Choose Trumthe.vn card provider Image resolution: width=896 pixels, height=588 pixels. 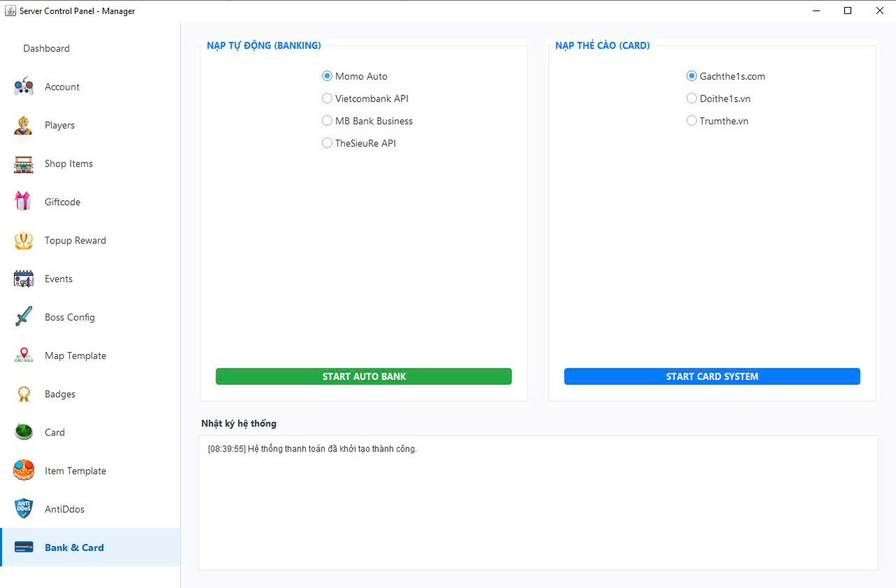click(717, 121)
